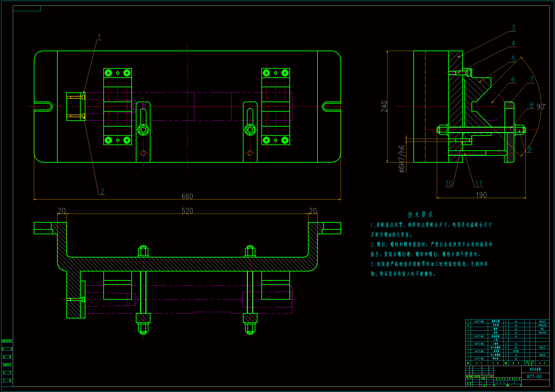Viewport: 555px width, 392px height.
Task: Click the WZTT-000 drawing number cell
Action: (x=534, y=377)
